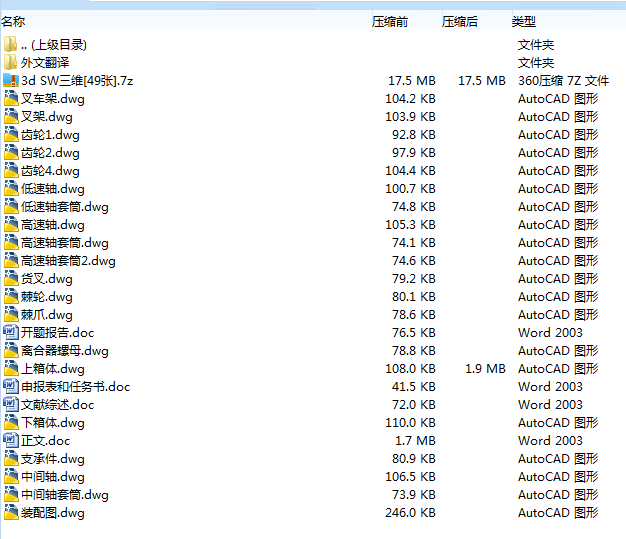Select the file name 叉车架.dwg
The height and width of the screenshot is (539, 626).
(x=53, y=99)
